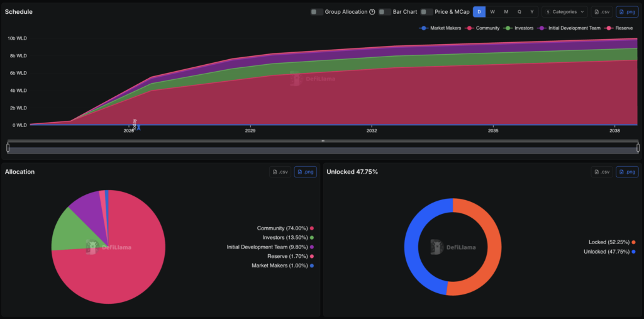This screenshot has height=319, width=644.
Task: Select the Q quarterly interval
Action: [x=519, y=12]
